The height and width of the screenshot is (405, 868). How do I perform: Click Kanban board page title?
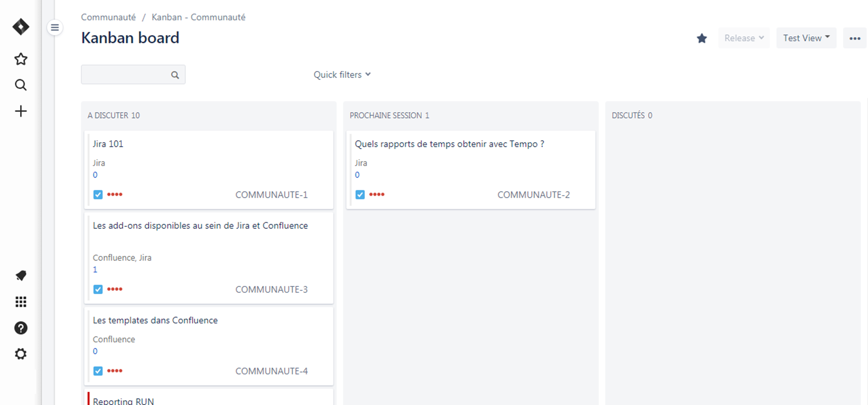coord(130,38)
